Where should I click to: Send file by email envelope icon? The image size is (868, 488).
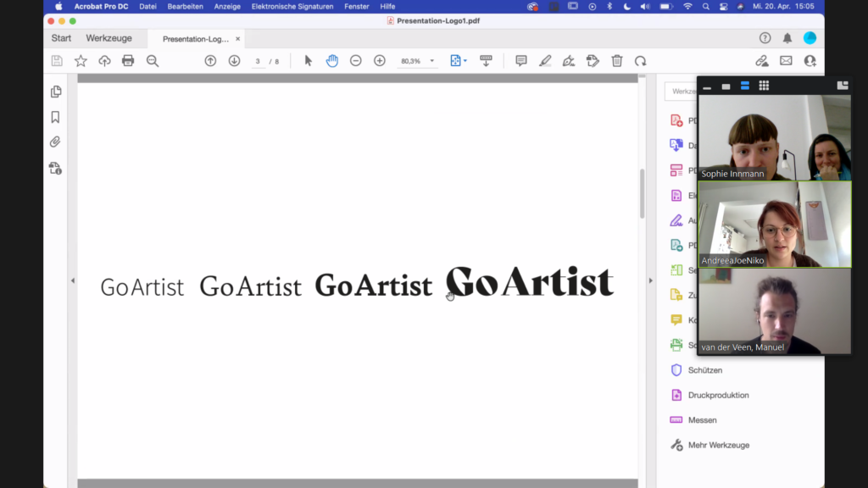[x=786, y=61]
